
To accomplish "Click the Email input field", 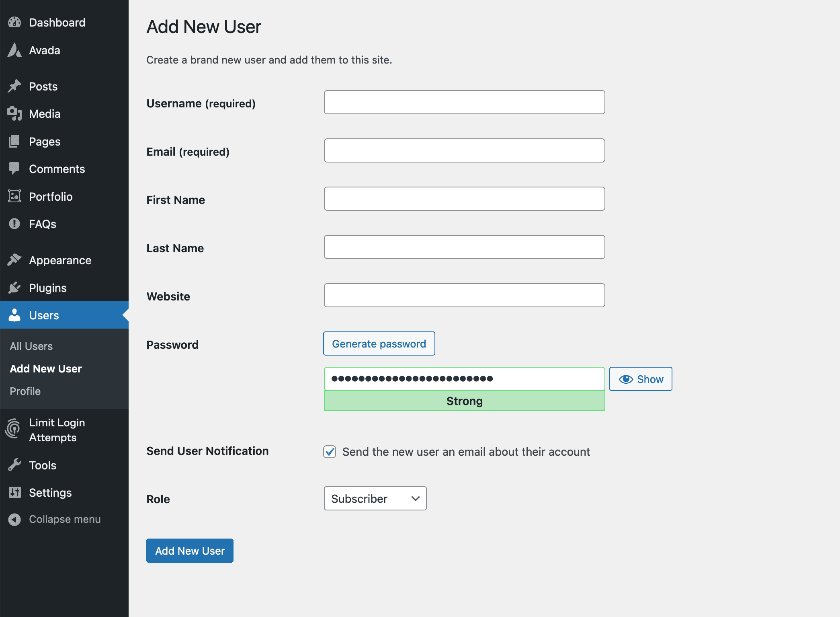I will tap(464, 150).
